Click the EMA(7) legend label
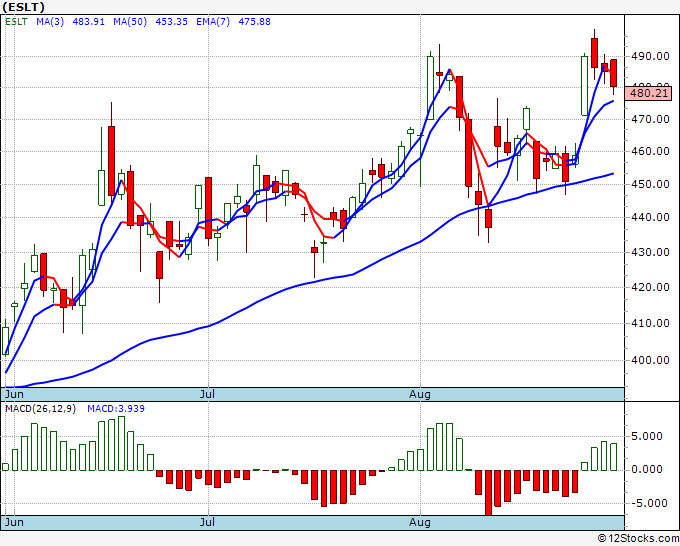 [213, 22]
